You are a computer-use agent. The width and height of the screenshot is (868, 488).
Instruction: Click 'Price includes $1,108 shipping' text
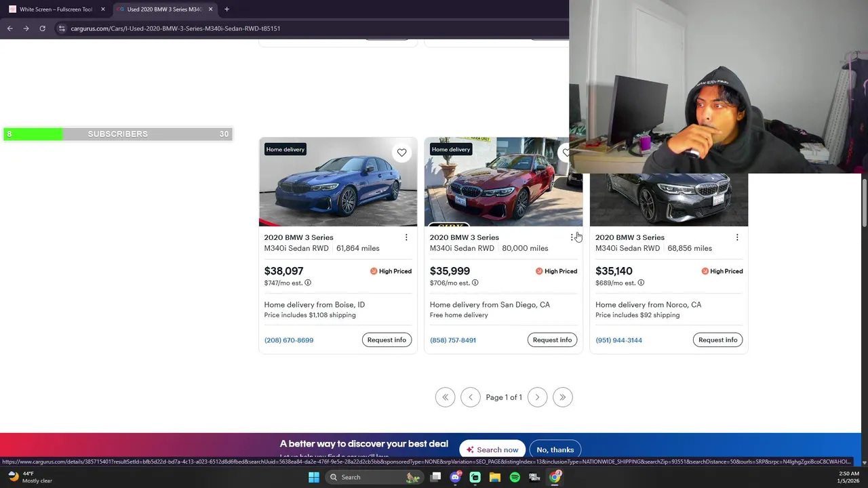[x=310, y=315]
